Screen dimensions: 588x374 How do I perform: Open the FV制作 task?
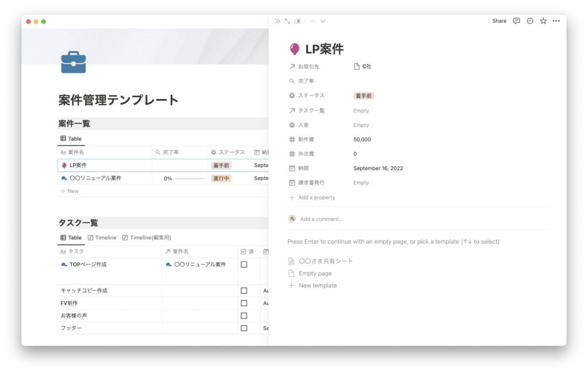[x=69, y=303]
